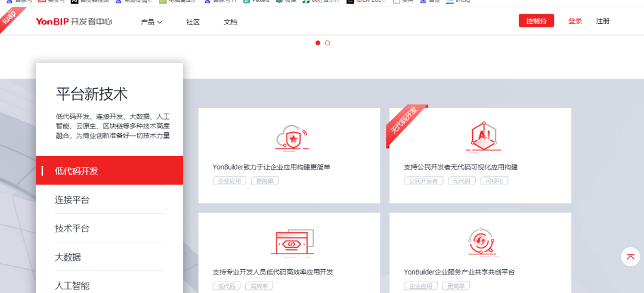
Task: Open the 文档 navigation item
Action: coord(230,22)
